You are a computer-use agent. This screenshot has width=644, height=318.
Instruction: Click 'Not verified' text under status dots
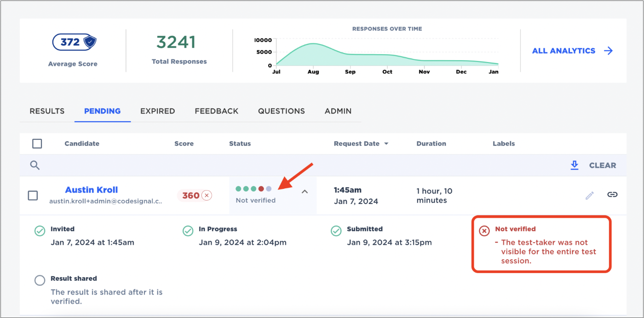coord(256,200)
